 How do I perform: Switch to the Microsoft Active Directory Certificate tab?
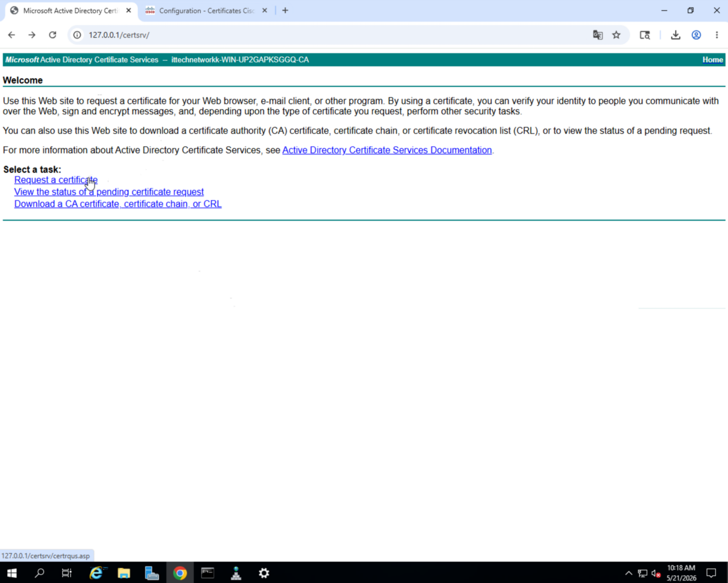tap(70, 11)
